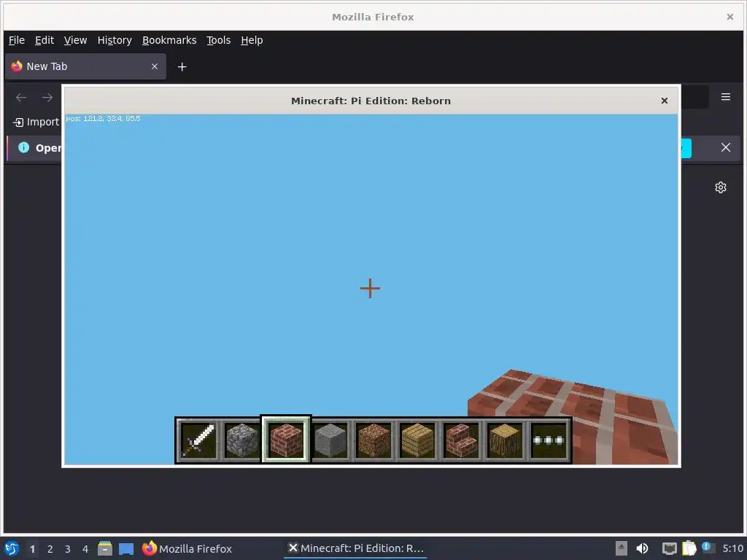
Task: Show desktop from taskbar
Action: click(x=126, y=548)
